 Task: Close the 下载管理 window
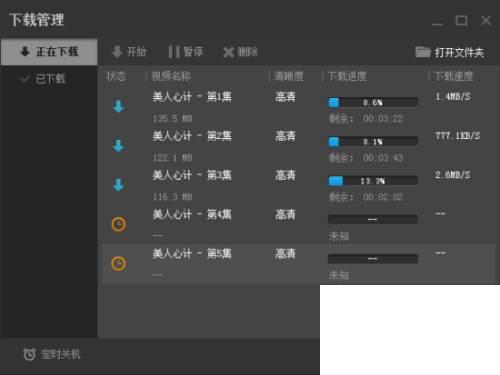click(x=486, y=21)
